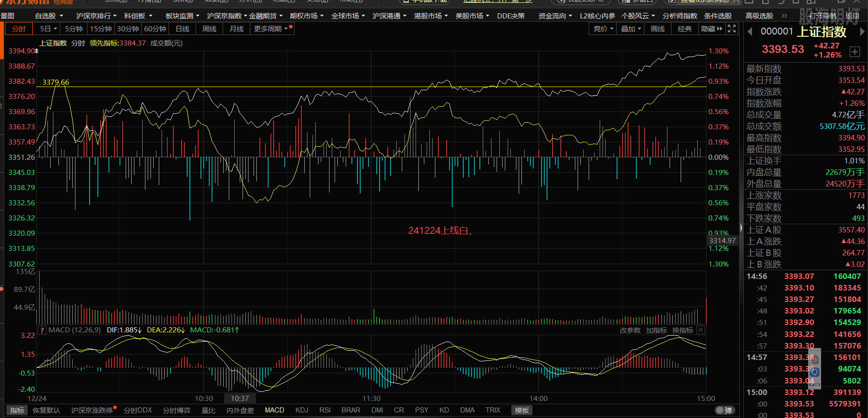The image size is (868, 418).
Task: Select the KDJ indicator tab
Action: tap(302, 410)
